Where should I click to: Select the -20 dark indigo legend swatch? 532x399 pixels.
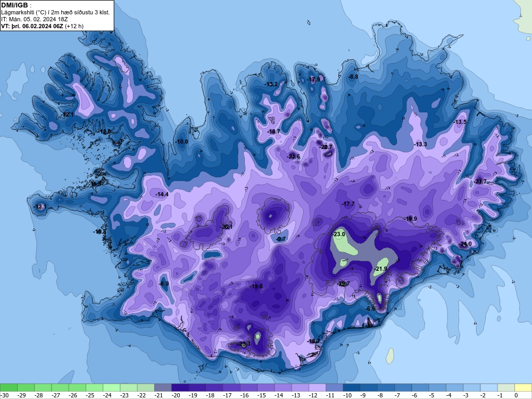180,387
